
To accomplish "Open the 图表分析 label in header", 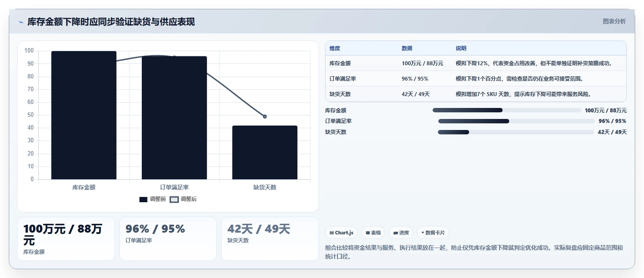I will (614, 21).
